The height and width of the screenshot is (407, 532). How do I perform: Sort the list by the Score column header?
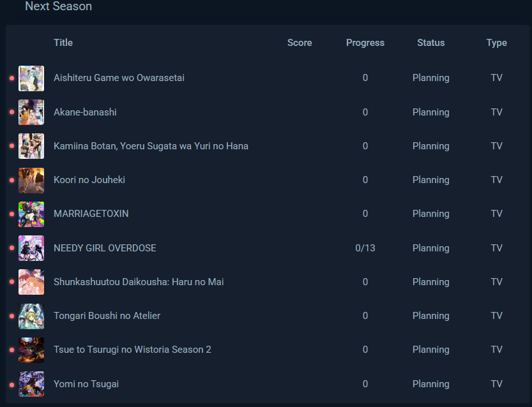click(300, 43)
